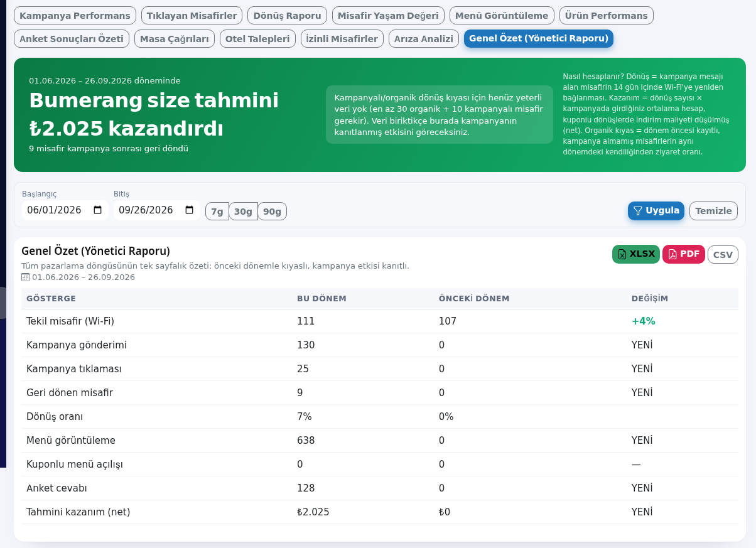Select the 7g quick range
The width and height of the screenshot is (756, 548).
click(217, 212)
